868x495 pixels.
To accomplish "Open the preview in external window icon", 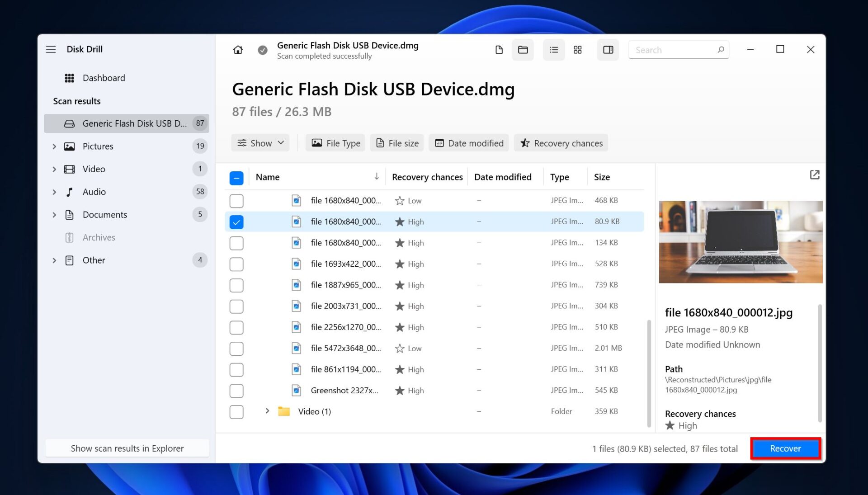I will [x=814, y=174].
